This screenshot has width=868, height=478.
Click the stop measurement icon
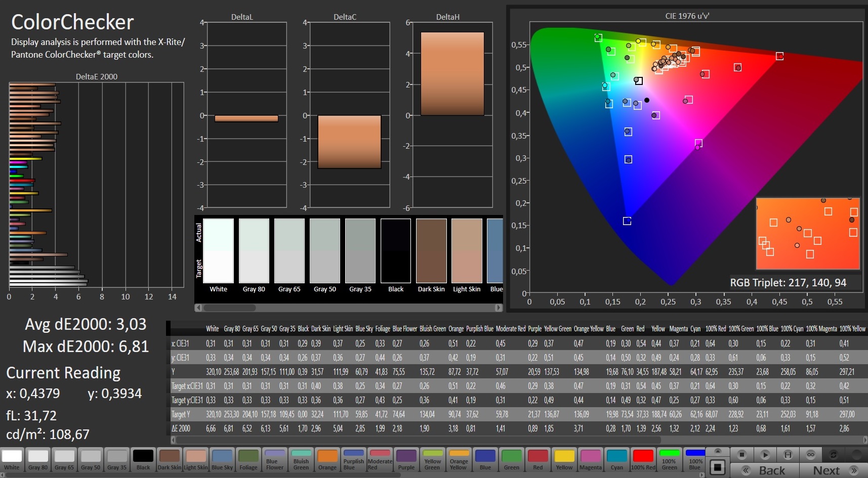pyautogui.click(x=741, y=454)
